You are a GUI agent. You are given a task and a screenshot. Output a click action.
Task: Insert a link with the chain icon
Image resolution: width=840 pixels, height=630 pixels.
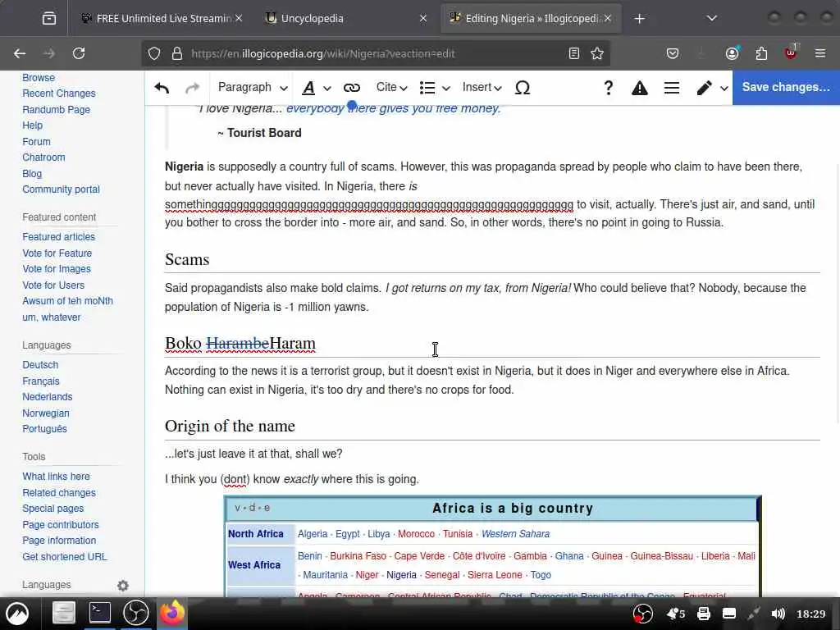pyautogui.click(x=351, y=88)
